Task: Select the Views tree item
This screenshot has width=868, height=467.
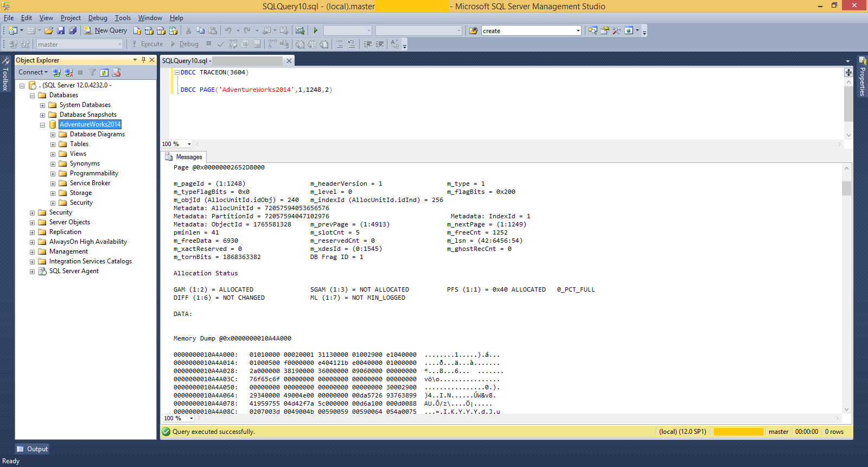Action: pyautogui.click(x=78, y=154)
